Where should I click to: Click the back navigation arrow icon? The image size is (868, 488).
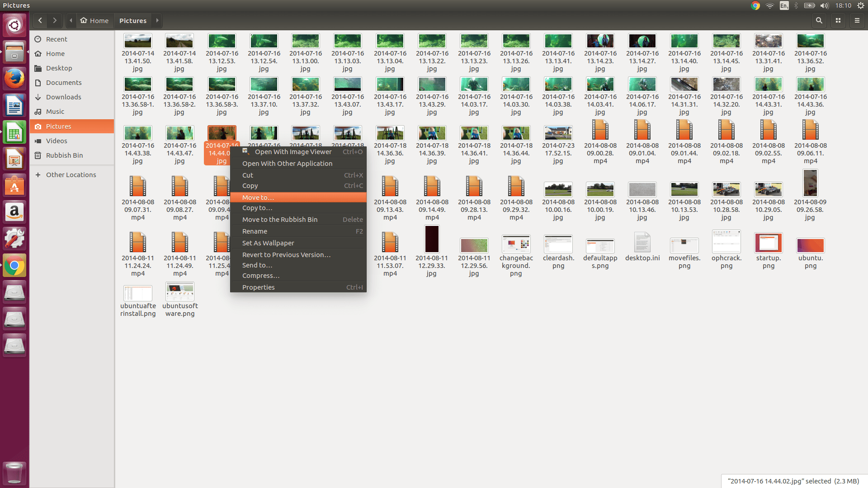coord(41,20)
